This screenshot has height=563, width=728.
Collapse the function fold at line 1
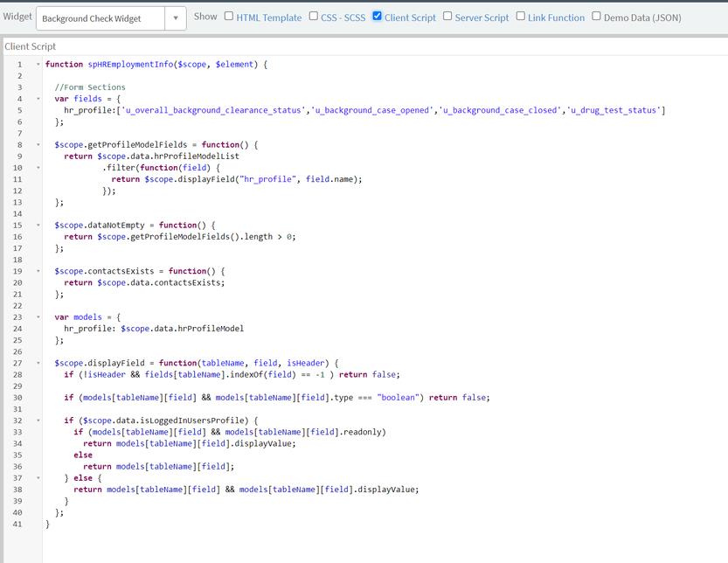38,64
